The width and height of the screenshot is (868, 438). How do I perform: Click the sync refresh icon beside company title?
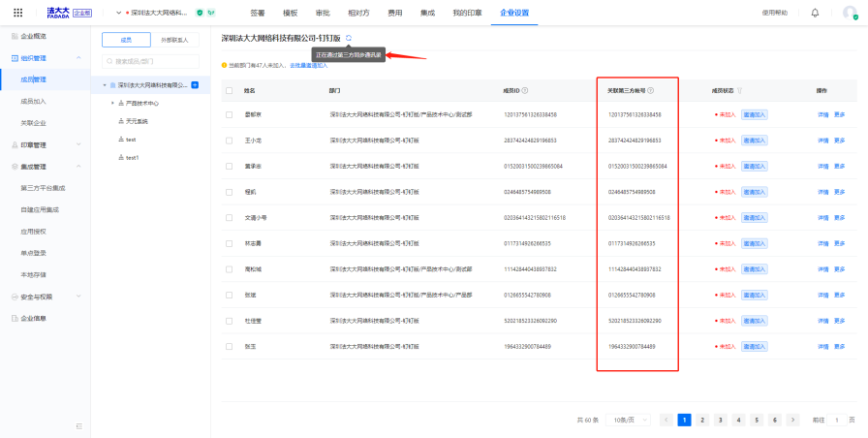click(349, 38)
